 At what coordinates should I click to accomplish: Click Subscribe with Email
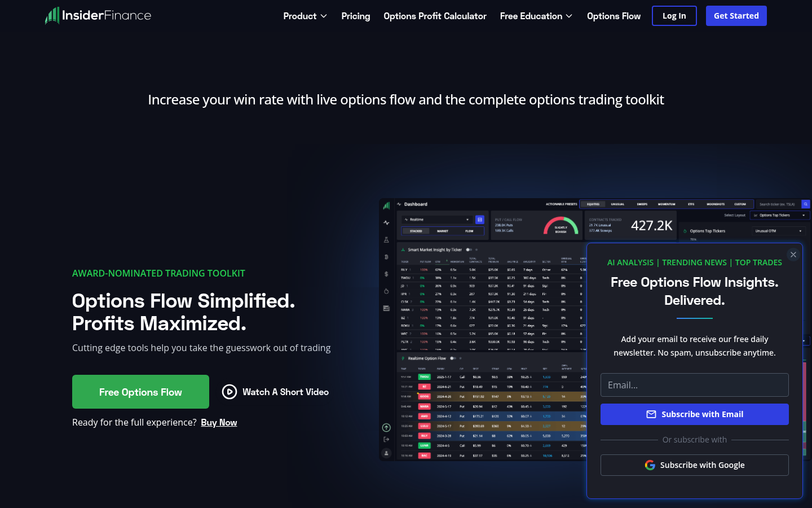695,414
